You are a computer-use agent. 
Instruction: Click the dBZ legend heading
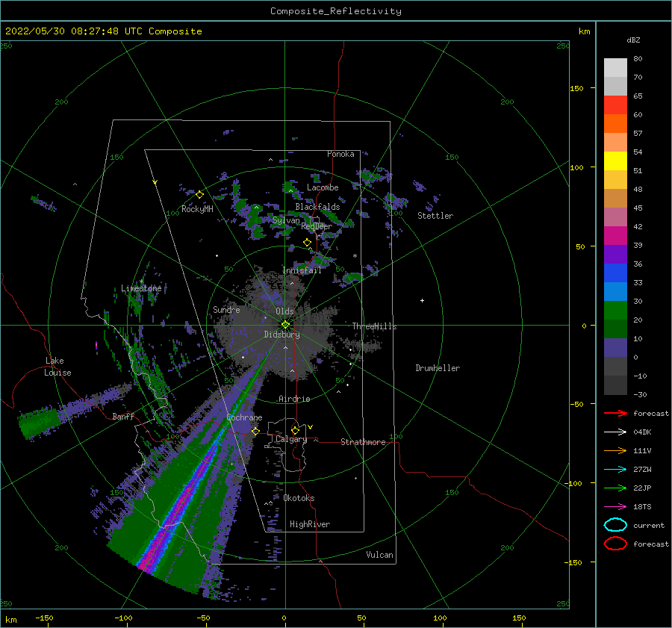point(633,40)
